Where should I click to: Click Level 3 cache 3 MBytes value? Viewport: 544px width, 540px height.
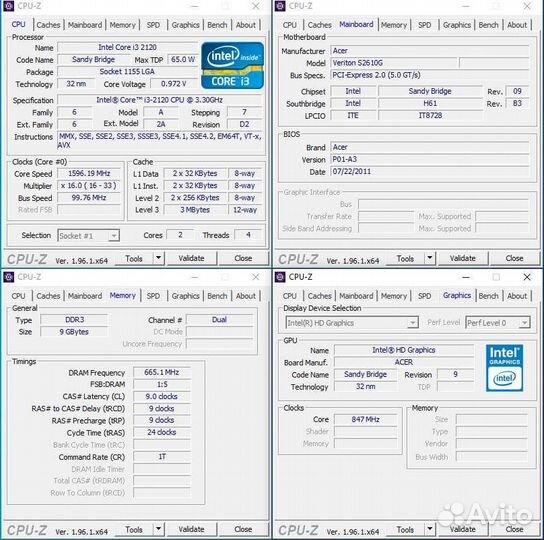[195, 210]
